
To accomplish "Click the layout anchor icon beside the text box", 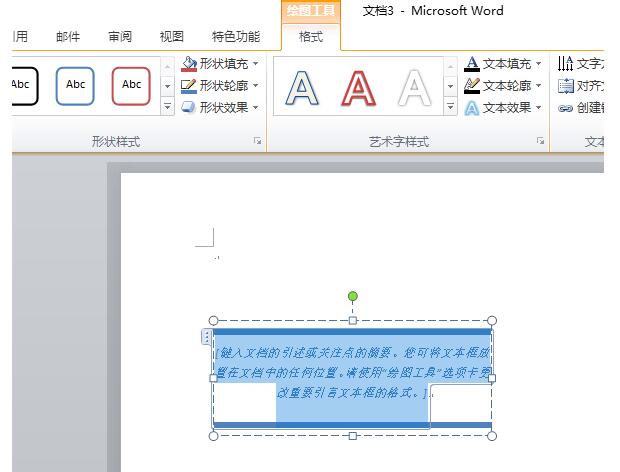I will pos(206,336).
